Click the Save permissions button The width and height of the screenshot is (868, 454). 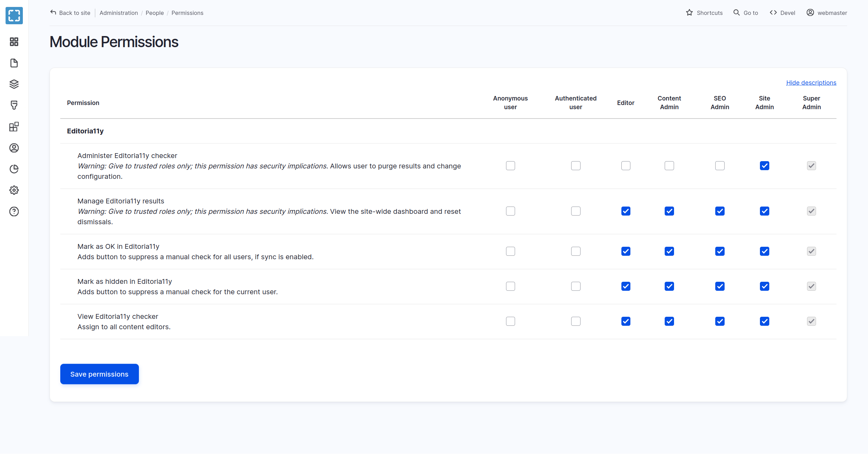click(x=99, y=374)
